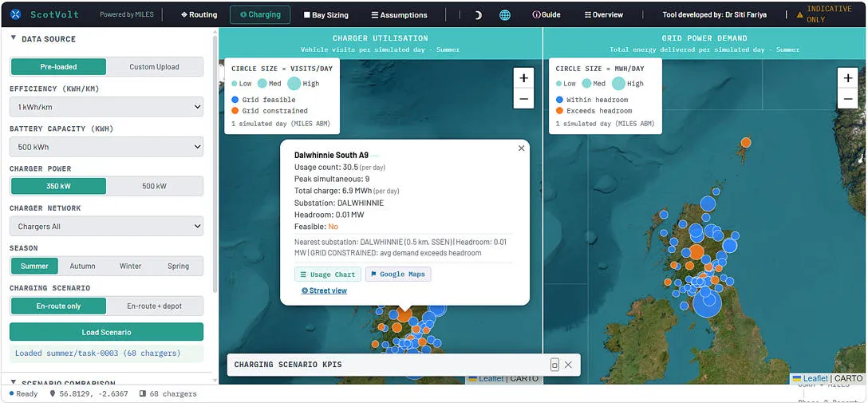Select the Pre-loaded data source
Viewport: 868px width, 403px height.
tap(58, 66)
